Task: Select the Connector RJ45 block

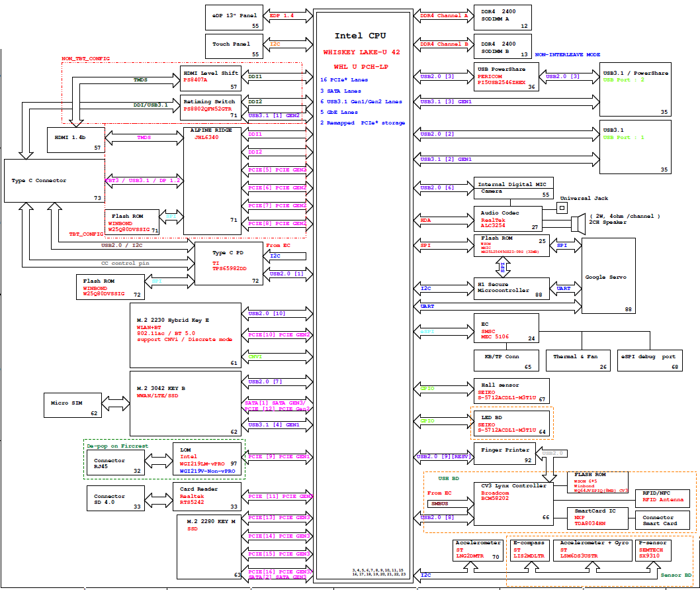Action: click(116, 463)
